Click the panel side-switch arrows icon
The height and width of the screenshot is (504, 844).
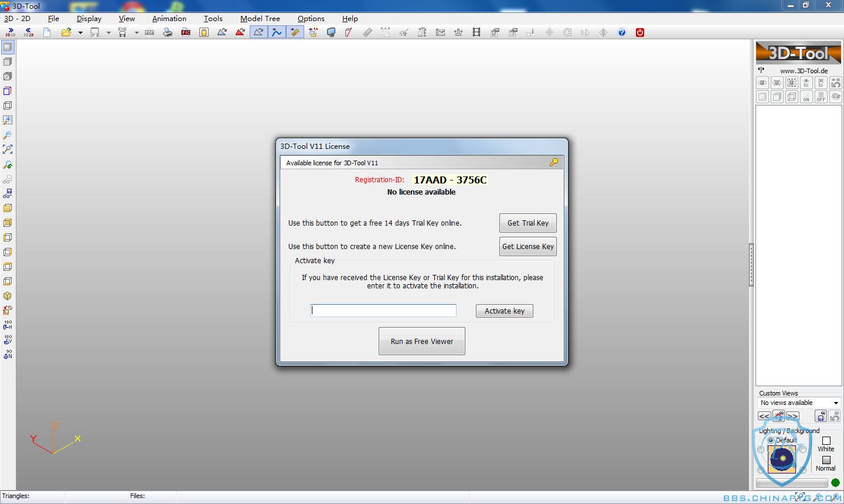[x=761, y=70]
